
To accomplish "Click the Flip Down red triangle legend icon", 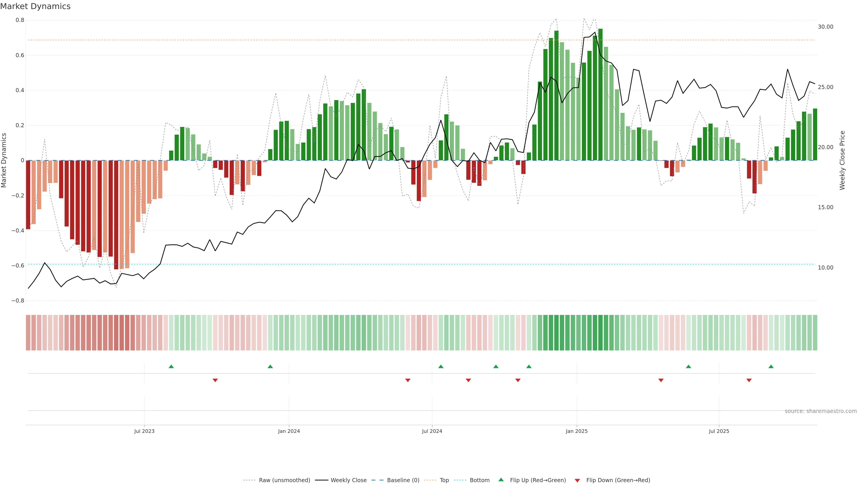I will click(577, 481).
